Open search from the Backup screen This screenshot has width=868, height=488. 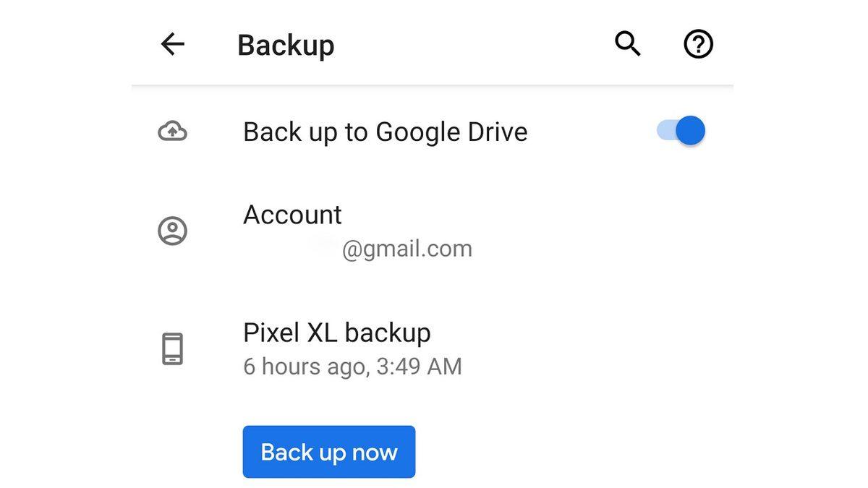click(626, 44)
